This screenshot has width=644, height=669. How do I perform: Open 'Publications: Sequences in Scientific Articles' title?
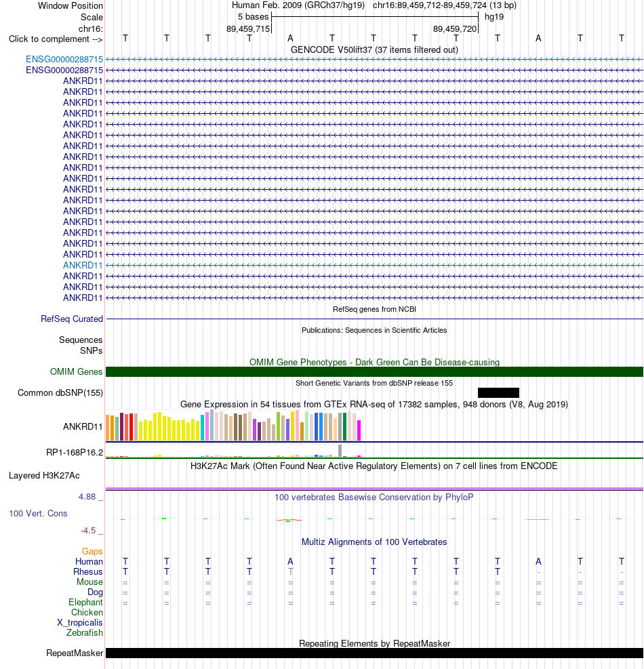tap(374, 330)
